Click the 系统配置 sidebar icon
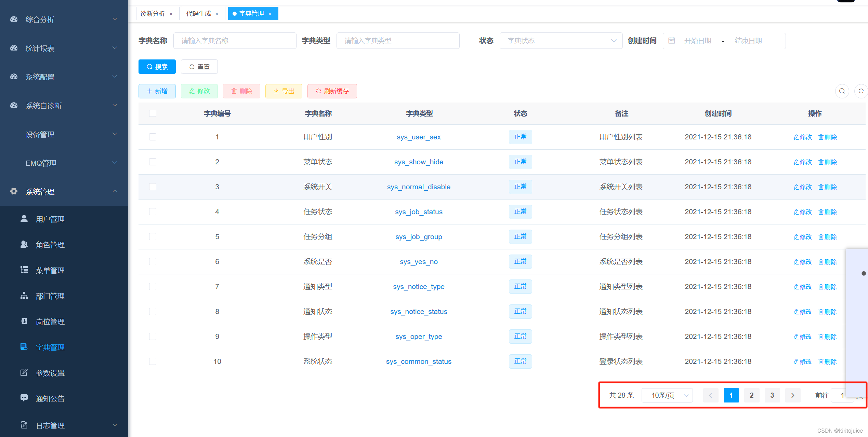 coord(14,77)
